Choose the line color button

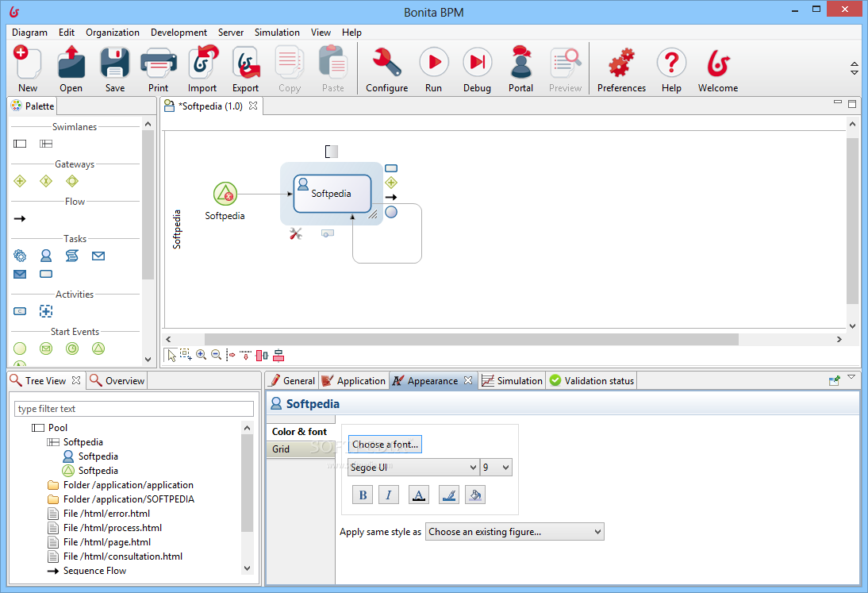pyautogui.click(x=449, y=495)
